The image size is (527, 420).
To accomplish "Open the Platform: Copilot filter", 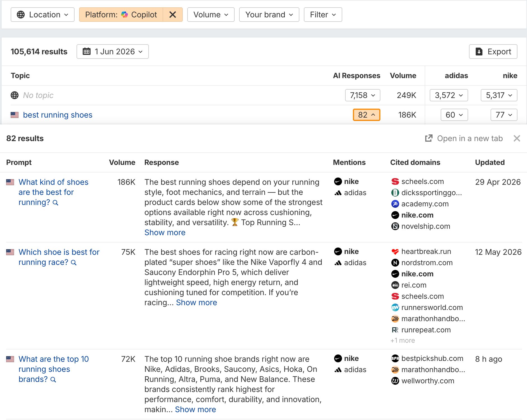I will coord(121,15).
